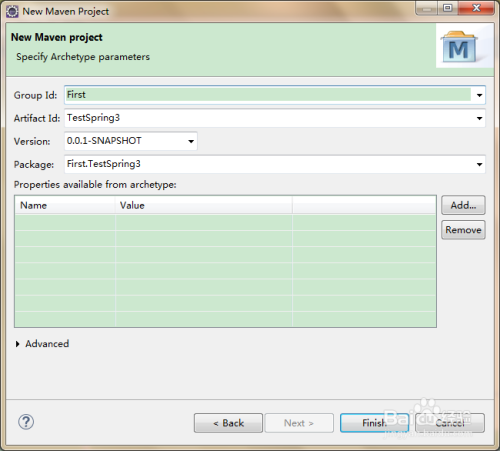Click the Maven M folder wizard image
500x451 pixels.
(460, 47)
